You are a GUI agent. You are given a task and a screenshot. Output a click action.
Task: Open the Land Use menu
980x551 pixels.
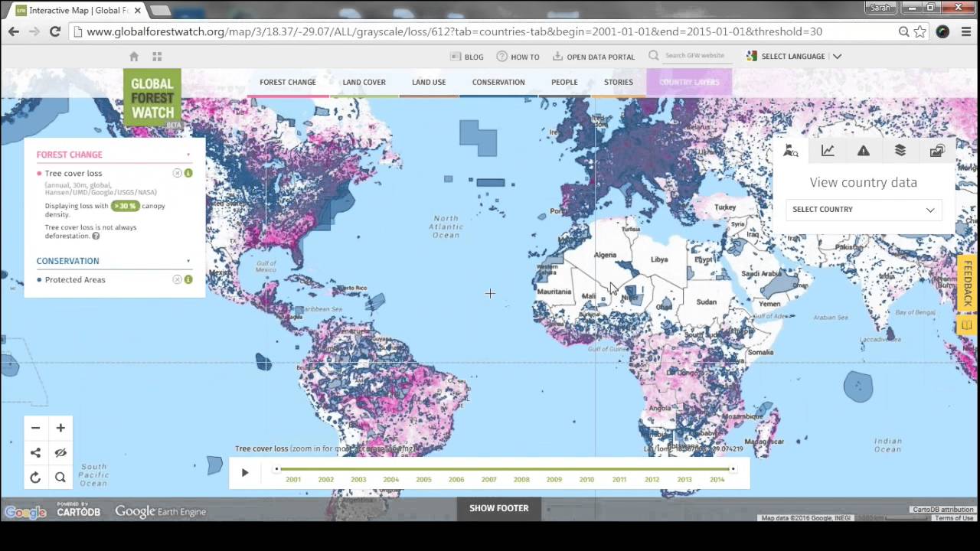pos(429,82)
